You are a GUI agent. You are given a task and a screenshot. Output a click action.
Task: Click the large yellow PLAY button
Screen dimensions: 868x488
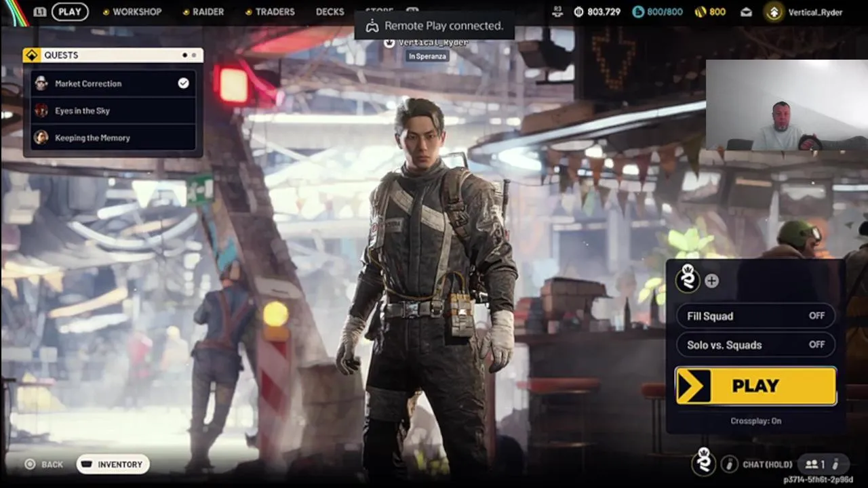(755, 386)
